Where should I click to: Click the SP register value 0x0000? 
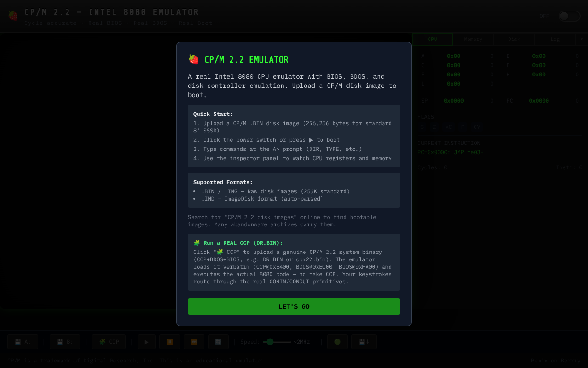coord(454,101)
